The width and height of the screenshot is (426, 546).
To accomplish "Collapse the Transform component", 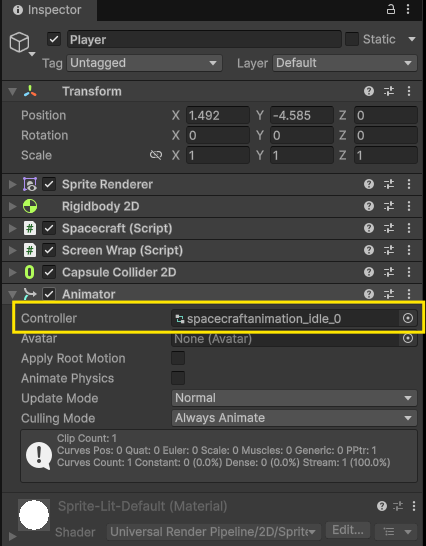I will (x=13, y=91).
